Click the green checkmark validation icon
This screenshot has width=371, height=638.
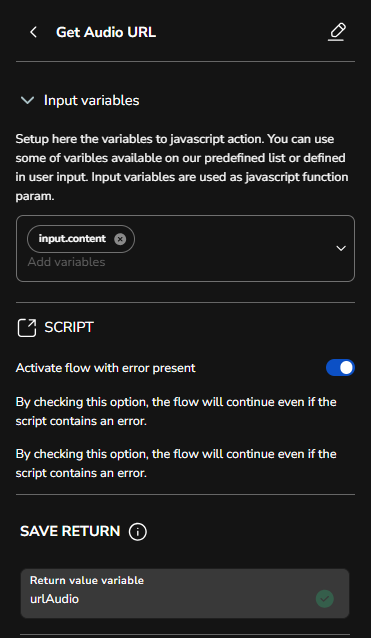(325, 599)
